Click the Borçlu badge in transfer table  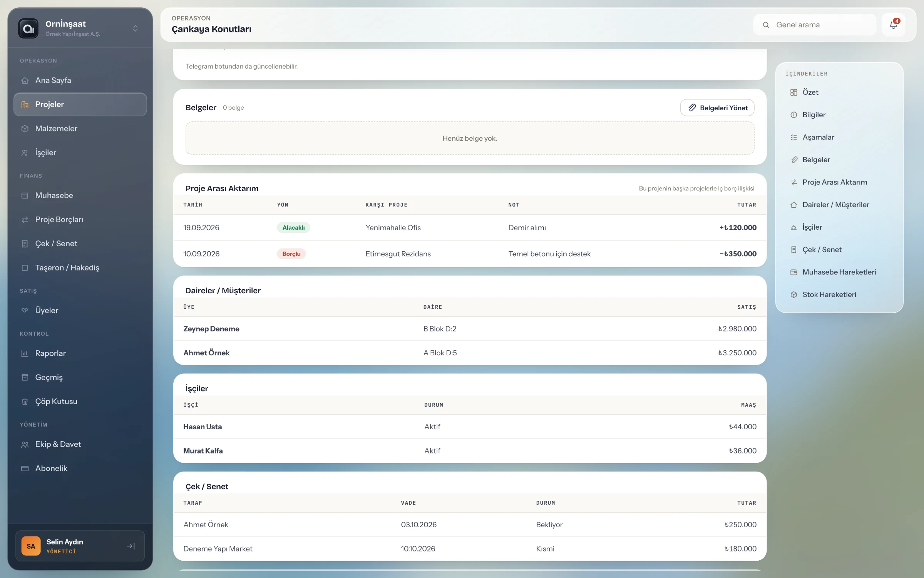[x=291, y=254]
